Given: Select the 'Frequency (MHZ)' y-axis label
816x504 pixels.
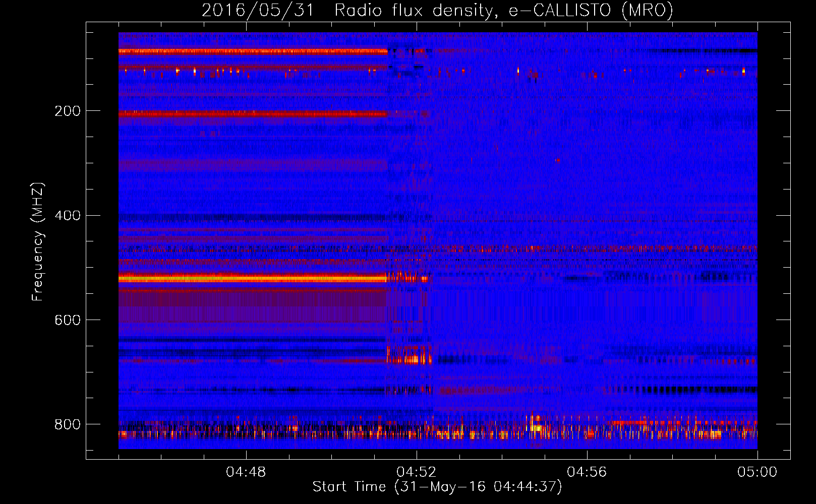Looking at the screenshot, I should [x=38, y=241].
